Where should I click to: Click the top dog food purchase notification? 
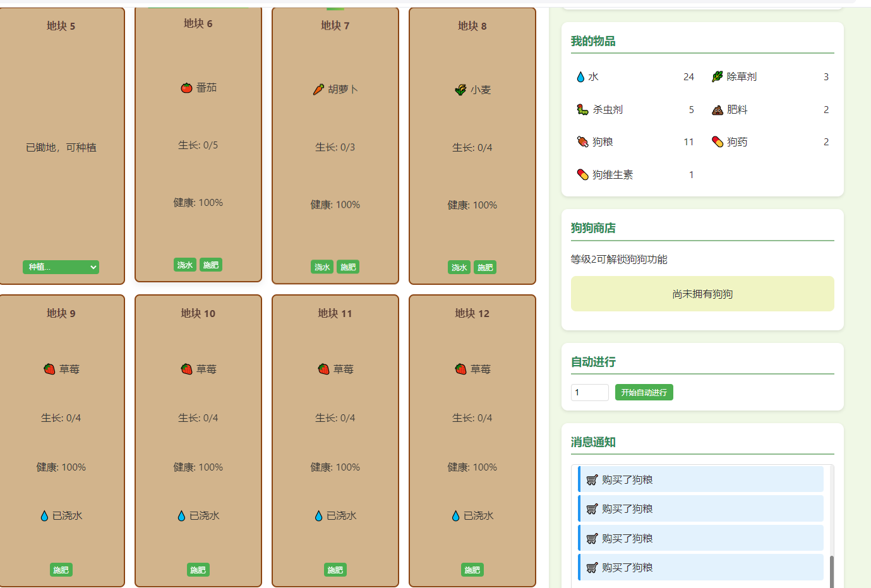[700, 480]
